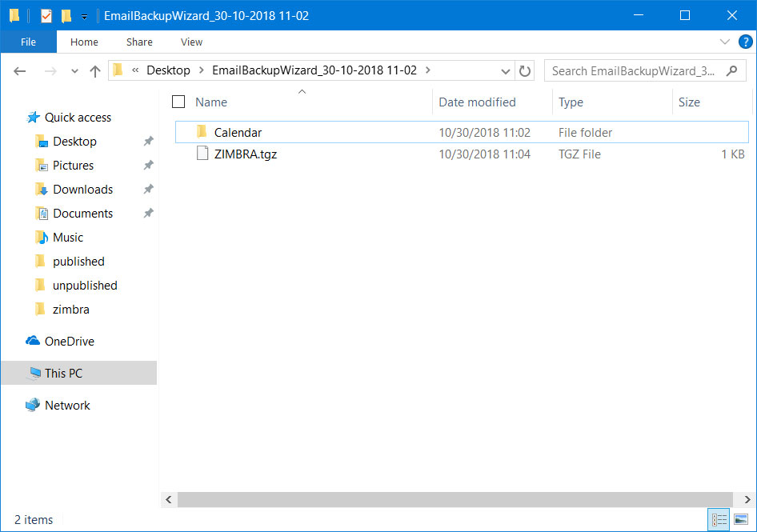Screen dimensions: 757x532
Task: Open Music in Quick access
Action: (x=67, y=238)
